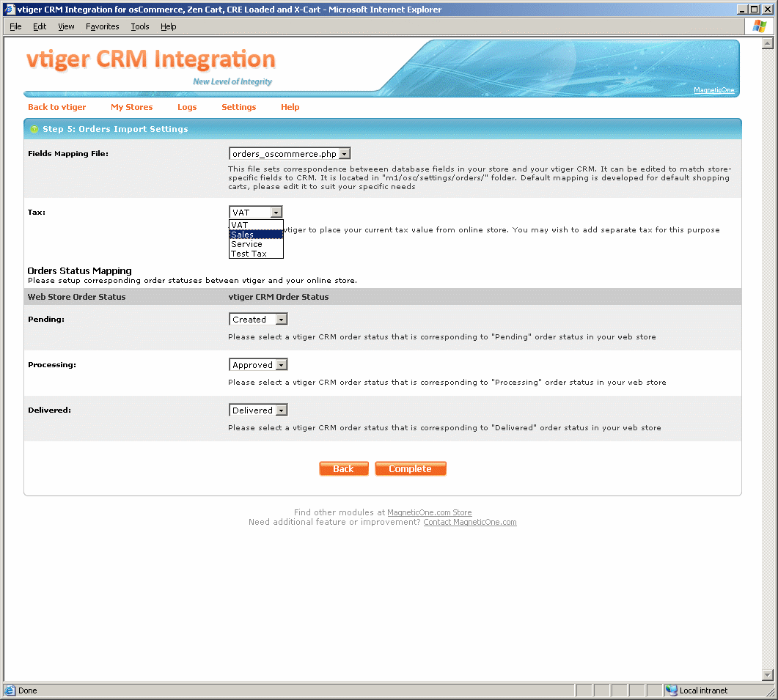
Task: Visit MagneticOne.com Store link
Action: click(429, 512)
